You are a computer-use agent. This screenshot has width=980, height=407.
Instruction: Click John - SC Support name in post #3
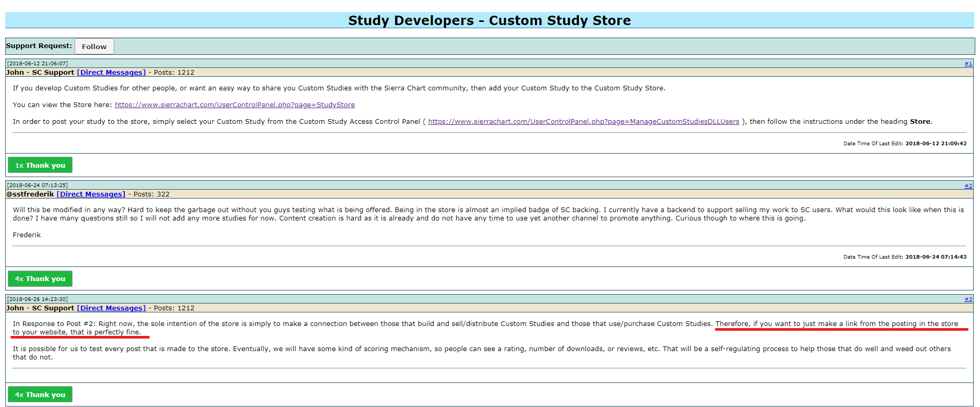(40, 308)
